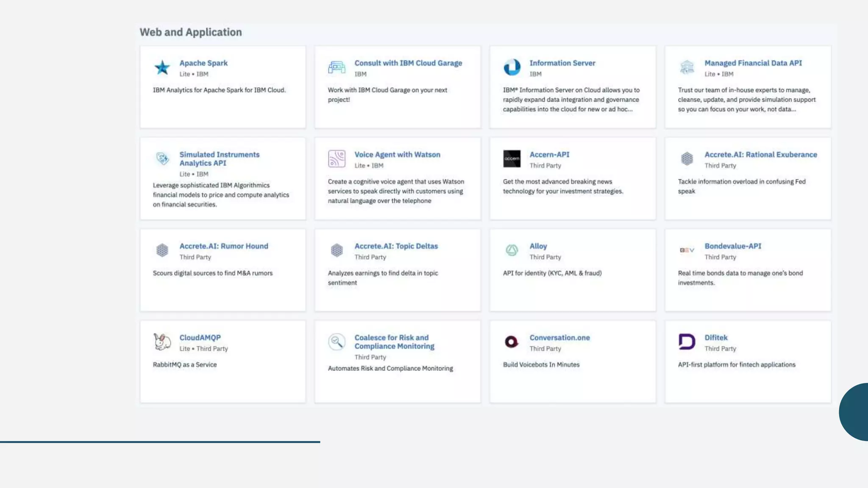The height and width of the screenshot is (488, 868).
Task: Click the Apache Spark star icon
Action: 162,67
